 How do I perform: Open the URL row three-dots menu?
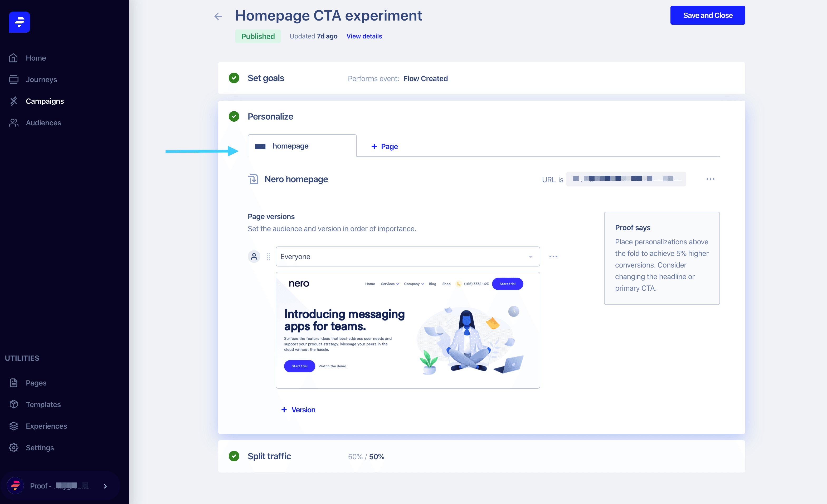pyautogui.click(x=710, y=179)
